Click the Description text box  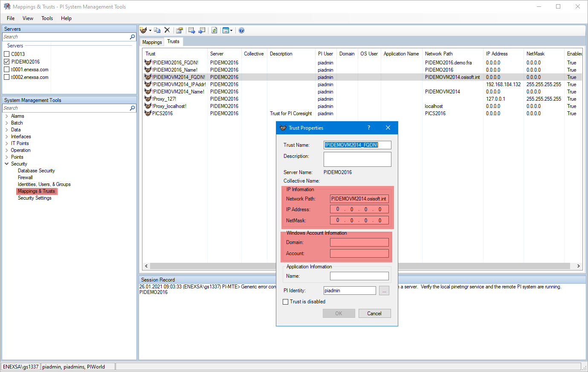click(x=357, y=159)
